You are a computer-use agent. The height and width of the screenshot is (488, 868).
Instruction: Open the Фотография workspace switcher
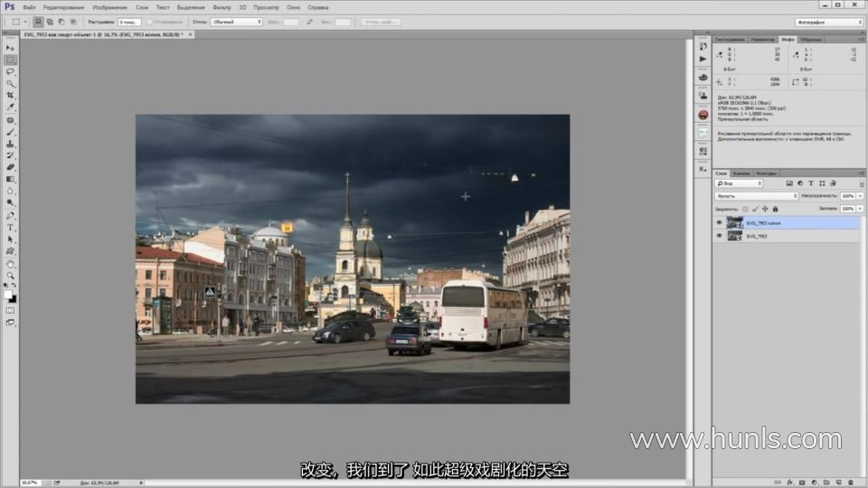[829, 22]
